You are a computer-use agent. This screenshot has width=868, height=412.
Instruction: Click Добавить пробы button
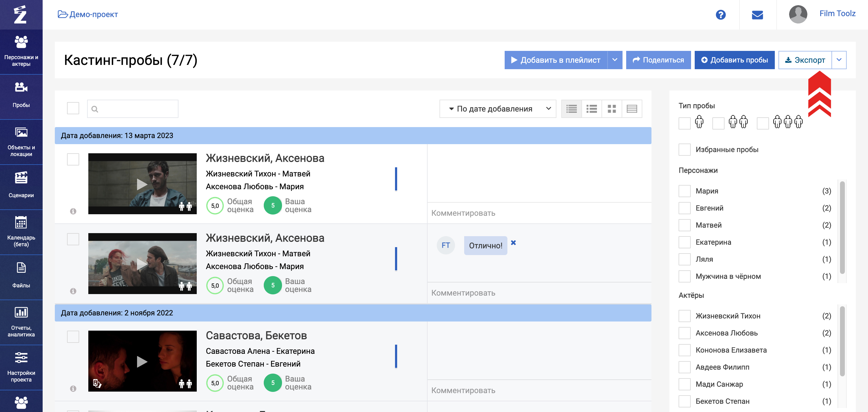tap(734, 60)
